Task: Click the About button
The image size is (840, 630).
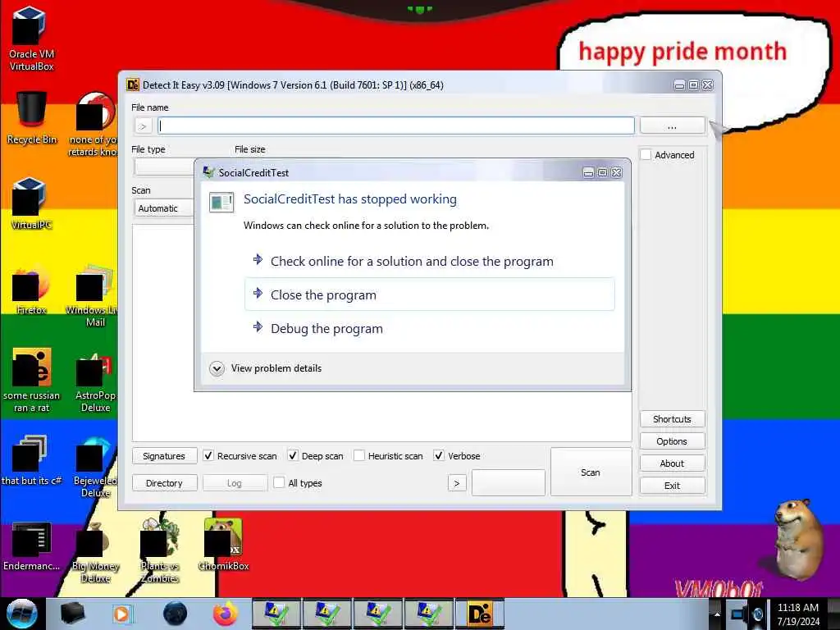Action: click(x=673, y=463)
